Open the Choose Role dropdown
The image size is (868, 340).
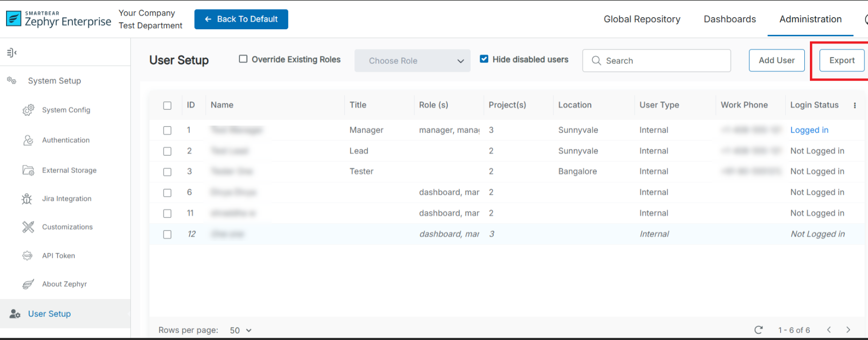pos(412,61)
